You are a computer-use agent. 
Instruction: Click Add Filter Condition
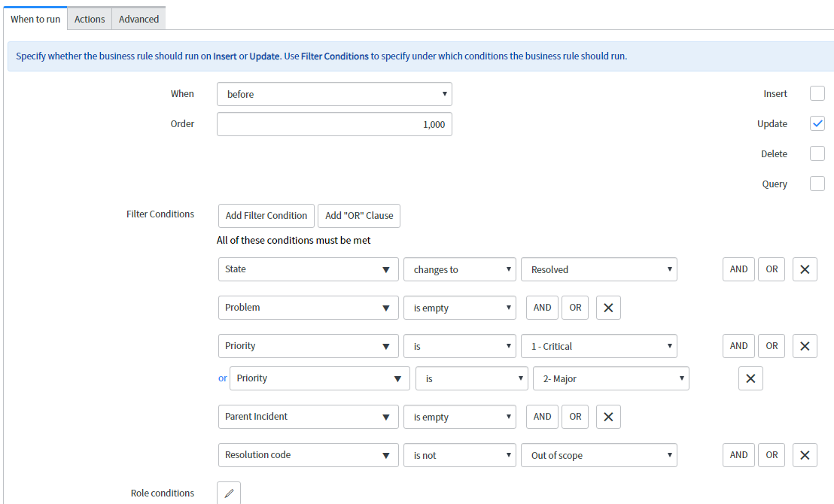[266, 216]
